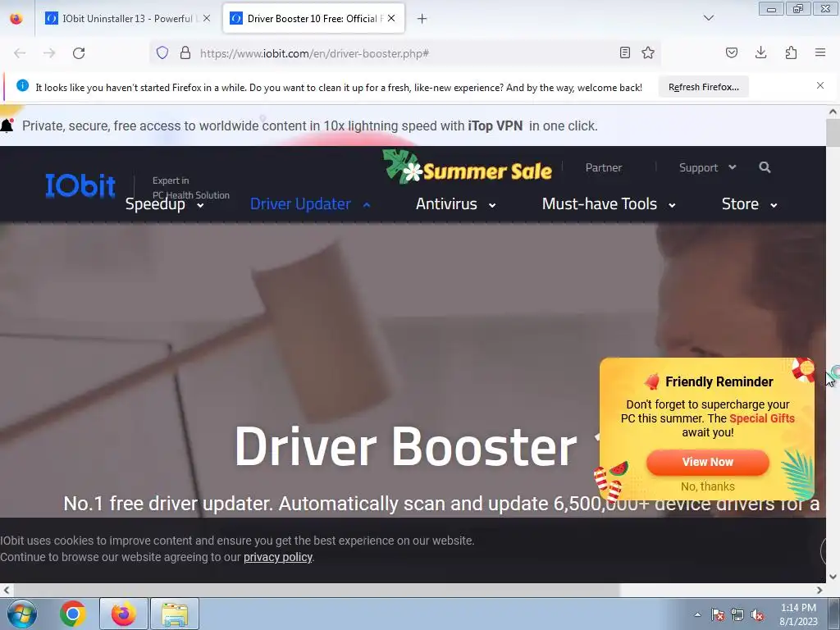840x630 pixels.
Task: Open the Save to Pocket icon
Action: [x=732, y=52]
